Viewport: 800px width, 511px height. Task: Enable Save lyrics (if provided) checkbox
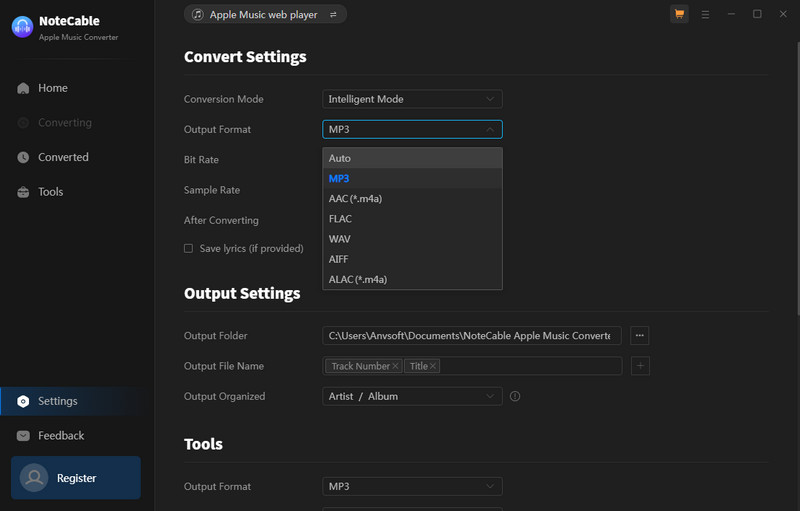tap(188, 248)
